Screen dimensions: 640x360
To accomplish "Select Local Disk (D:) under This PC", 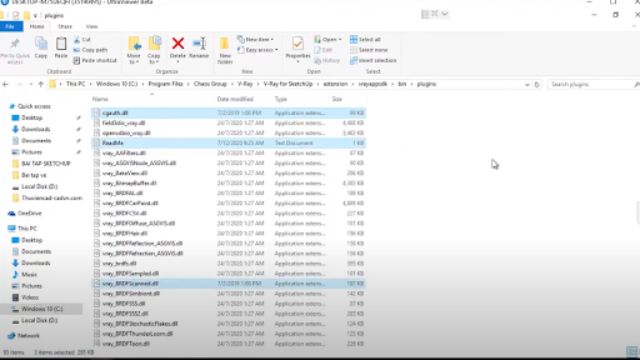I will pyautogui.click(x=35, y=320).
